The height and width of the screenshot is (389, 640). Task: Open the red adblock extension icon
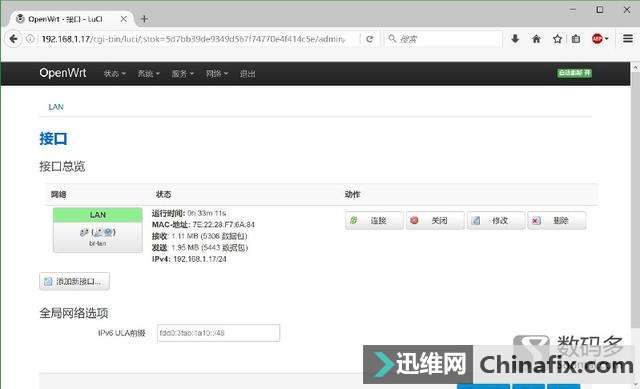597,39
